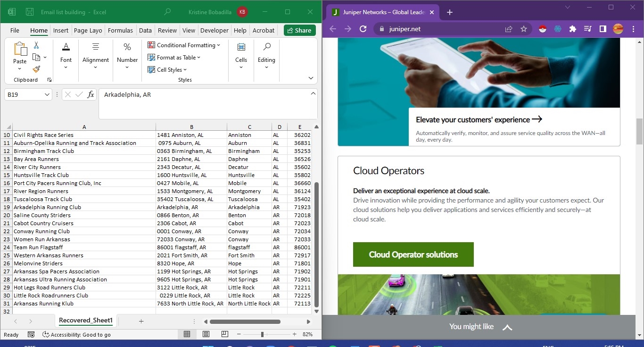
Task: Click the share page icon in Chrome
Action: 509,29
